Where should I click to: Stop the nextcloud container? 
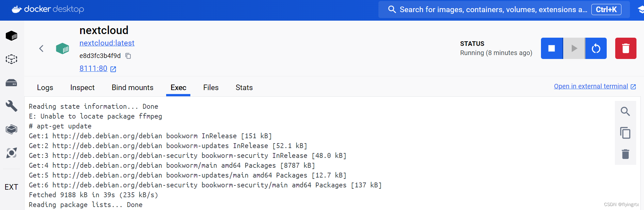coord(552,48)
